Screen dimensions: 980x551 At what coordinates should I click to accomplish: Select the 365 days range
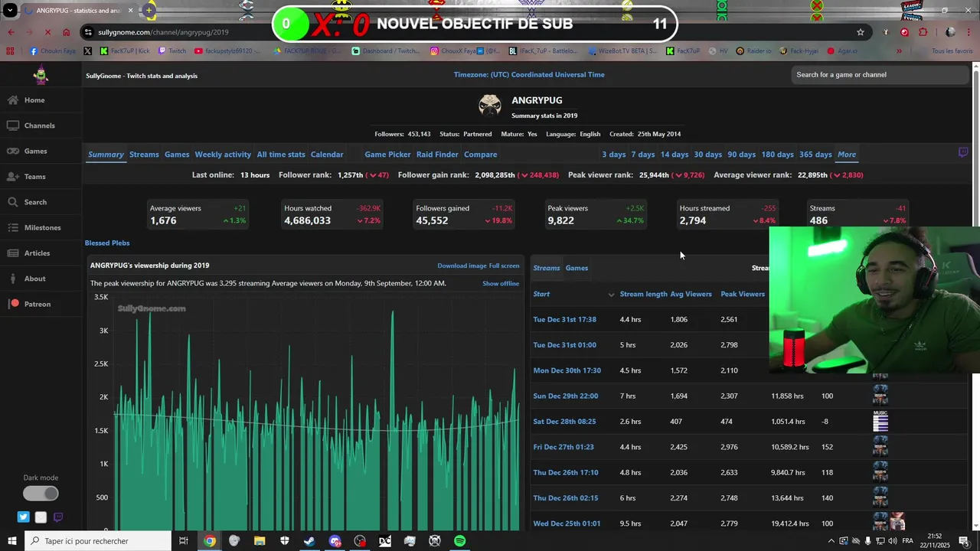coord(815,155)
